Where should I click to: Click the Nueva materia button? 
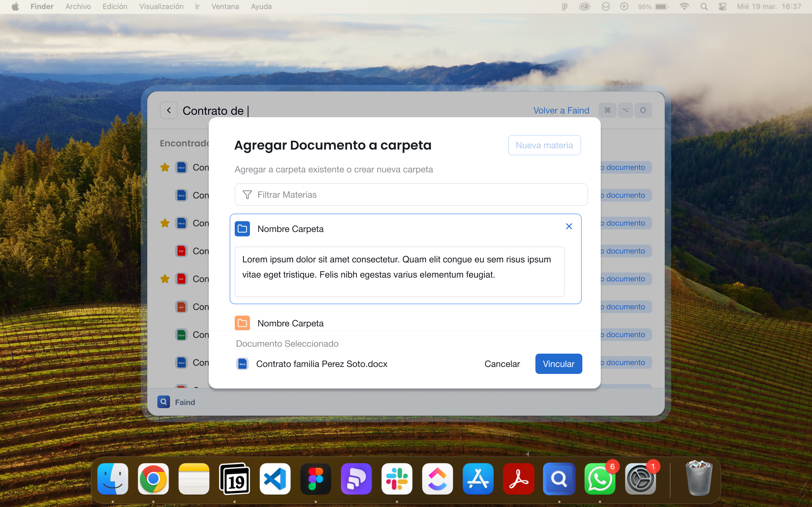(544, 145)
